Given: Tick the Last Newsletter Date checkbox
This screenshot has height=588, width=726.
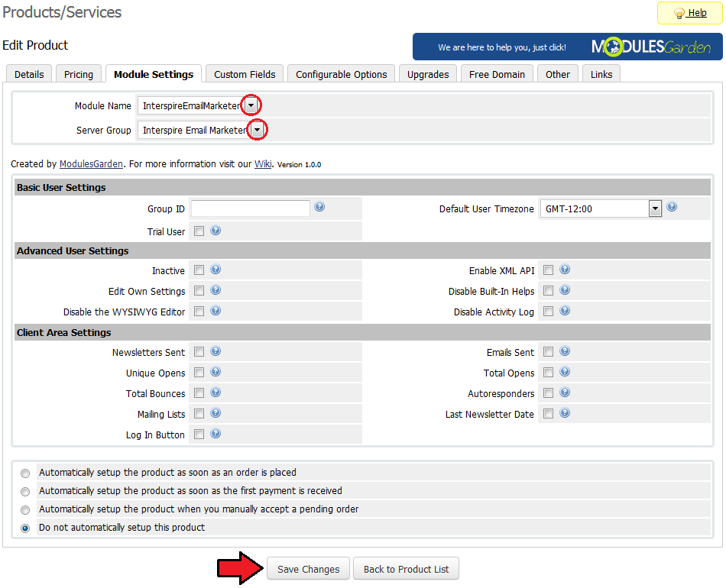Looking at the screenshot, I should pos(548,414).
